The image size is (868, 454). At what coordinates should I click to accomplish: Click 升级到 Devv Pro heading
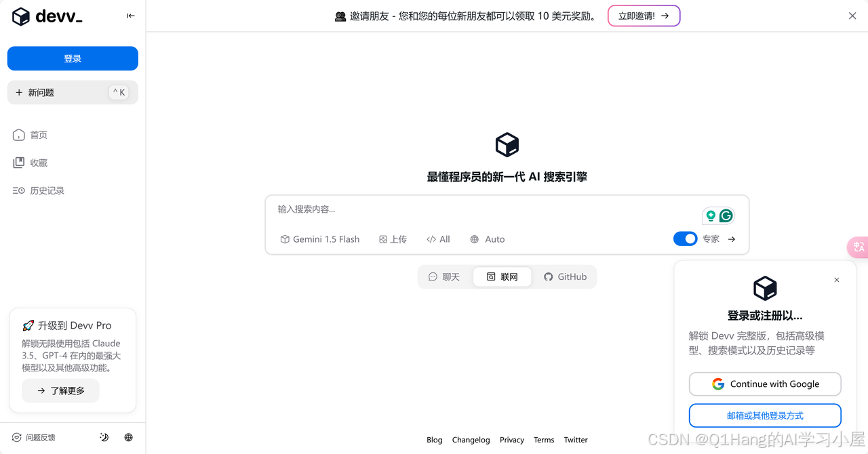(x=66, y=325)
